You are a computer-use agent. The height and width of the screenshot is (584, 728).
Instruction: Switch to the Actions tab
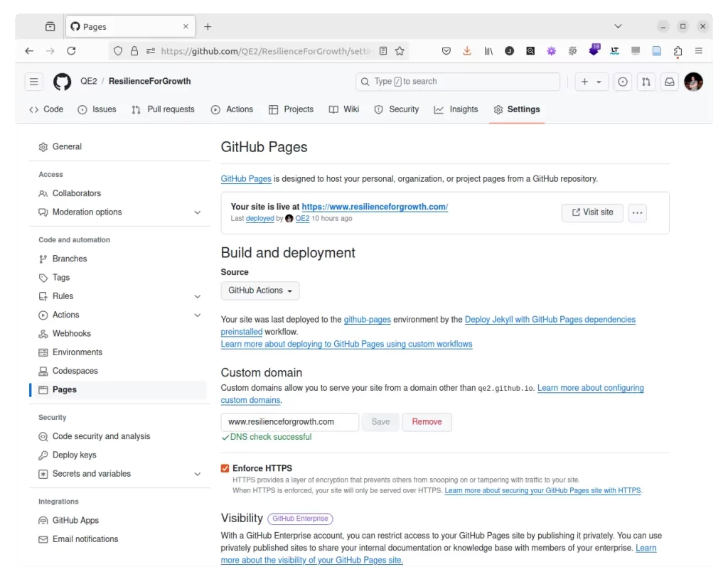[232, 109]
